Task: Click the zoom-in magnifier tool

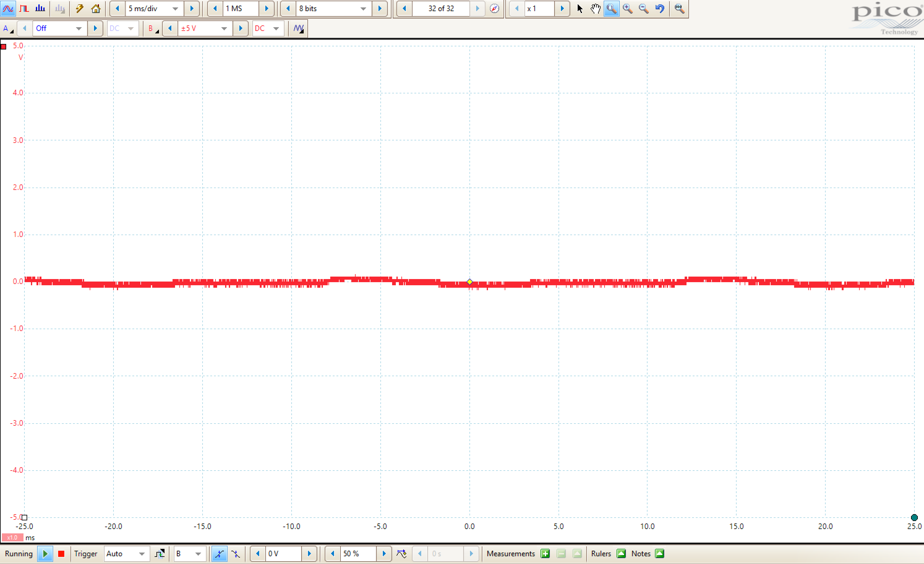Action: click(628, 8)
